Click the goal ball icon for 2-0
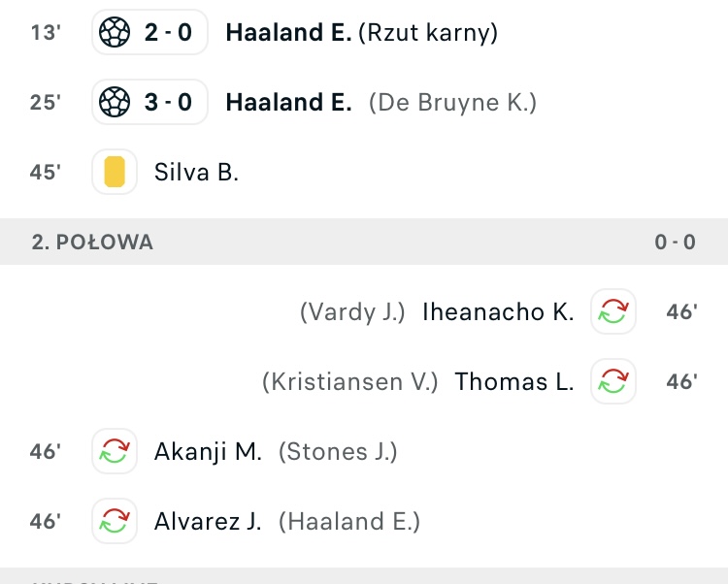 pyautogui.click(x=115, y=32)
